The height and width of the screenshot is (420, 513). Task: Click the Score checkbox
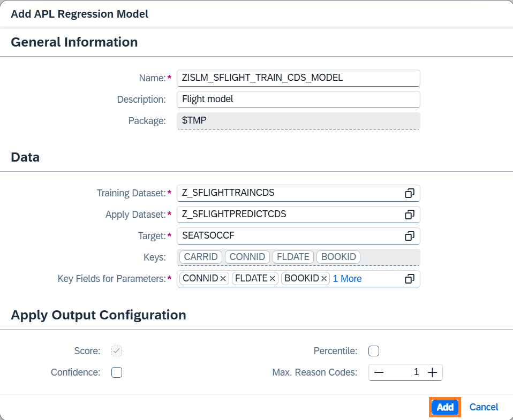point(117,351)
